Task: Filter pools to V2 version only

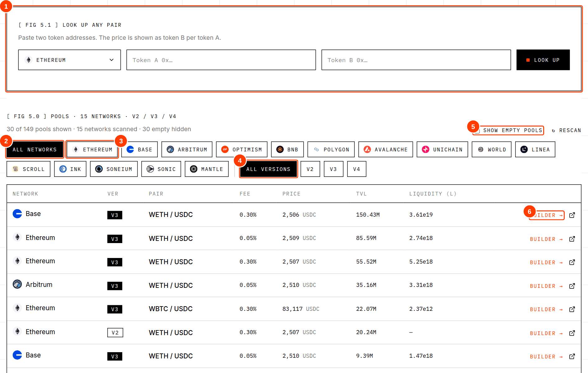Action: click(x=310, y=169)
